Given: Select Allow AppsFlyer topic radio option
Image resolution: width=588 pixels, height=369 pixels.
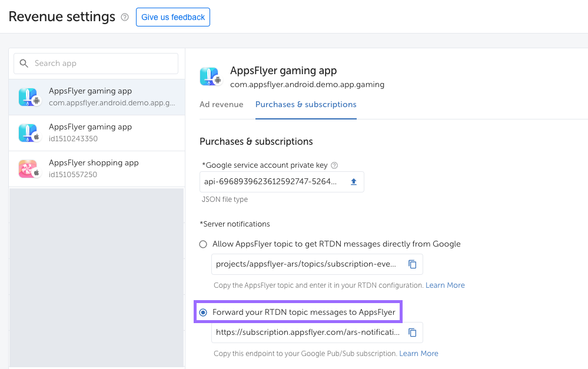Looking at the screenshot, I should 204,244.
